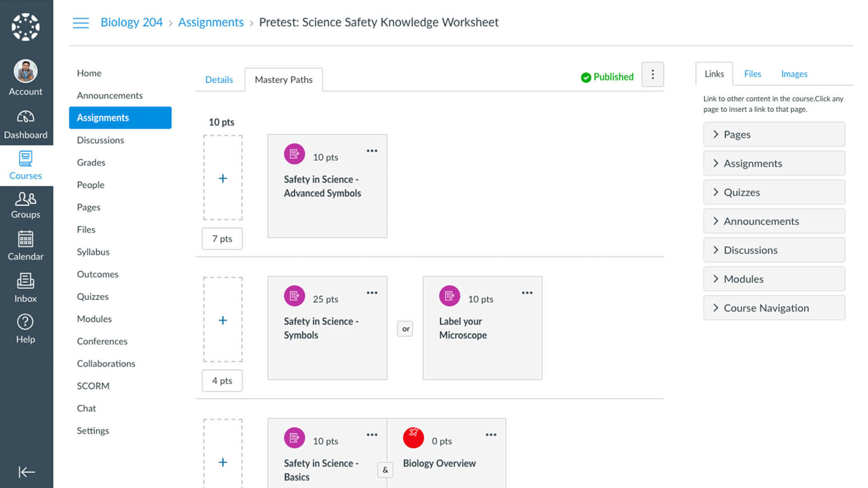Edit the 7 pts score field
The height and width of the screenshot is (488, 868).
(x=222, y=239)
